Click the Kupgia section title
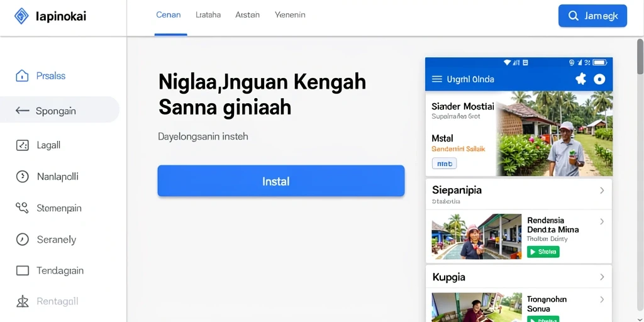 (449, 277)
